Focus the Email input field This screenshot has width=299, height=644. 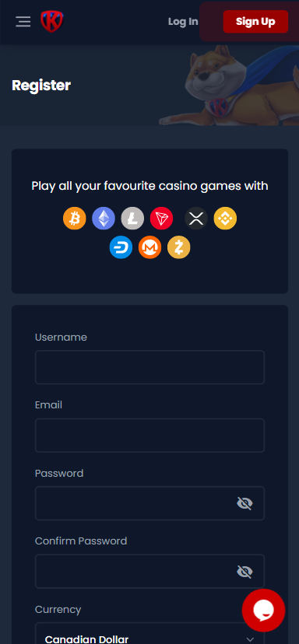tap(149, 436)
